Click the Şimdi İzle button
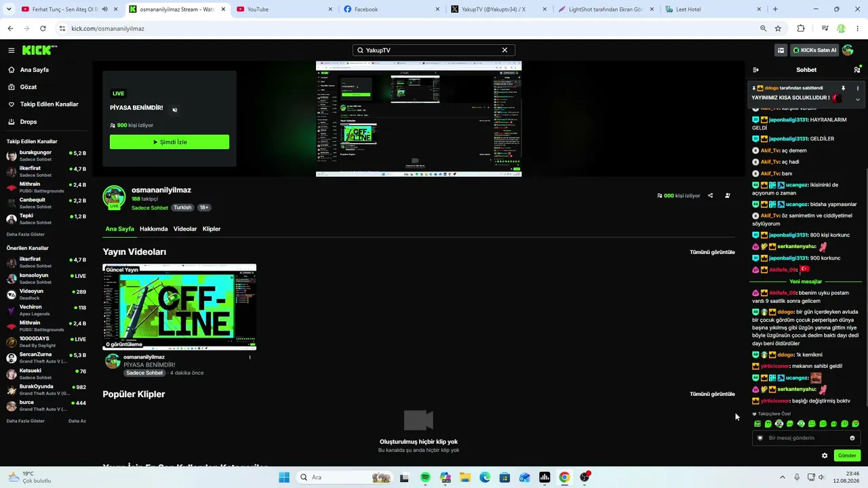The image size is (868, 488). 170,142
